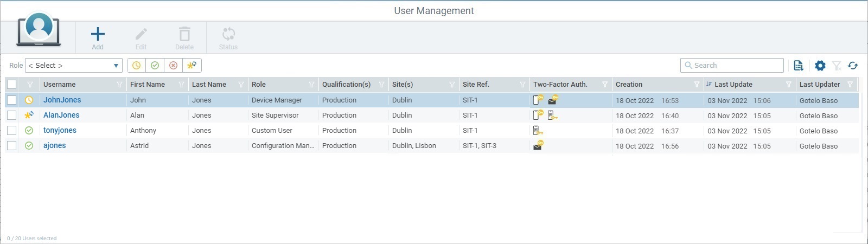
Task: Click the user profile laptop icon
Action: (x=39, y=30)
